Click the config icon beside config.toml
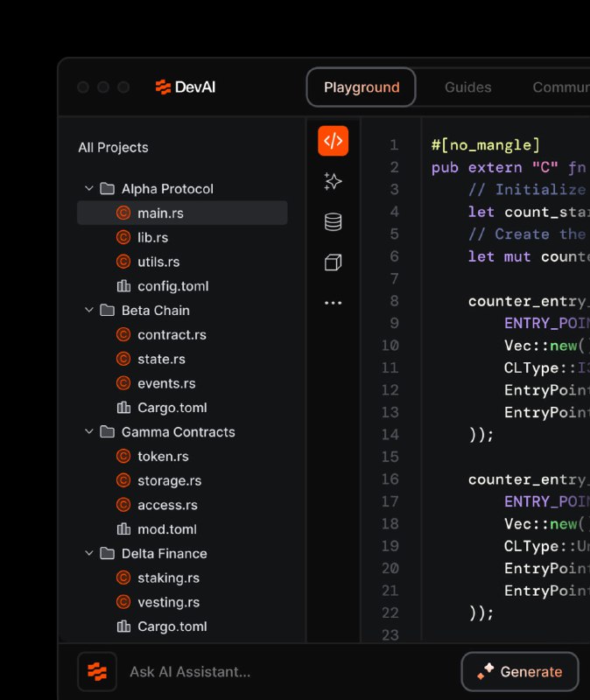 [x=123, y=286]
